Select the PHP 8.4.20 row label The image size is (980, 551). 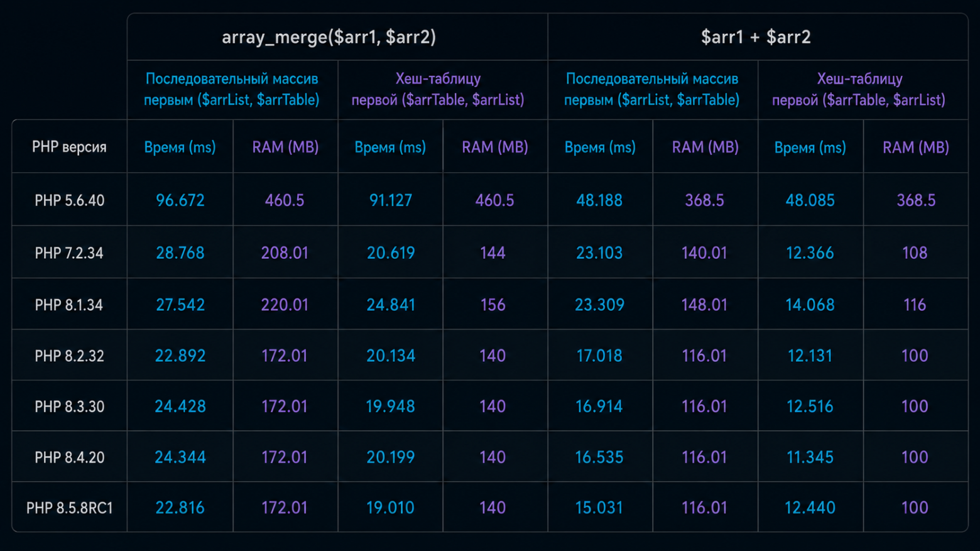click(x=69, y=457)
